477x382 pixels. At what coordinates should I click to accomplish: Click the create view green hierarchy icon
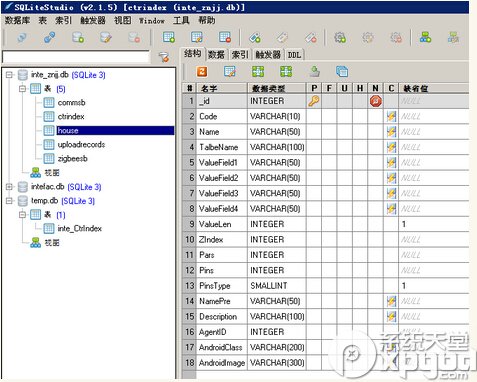pyautogui.click(x=425, y=37)
